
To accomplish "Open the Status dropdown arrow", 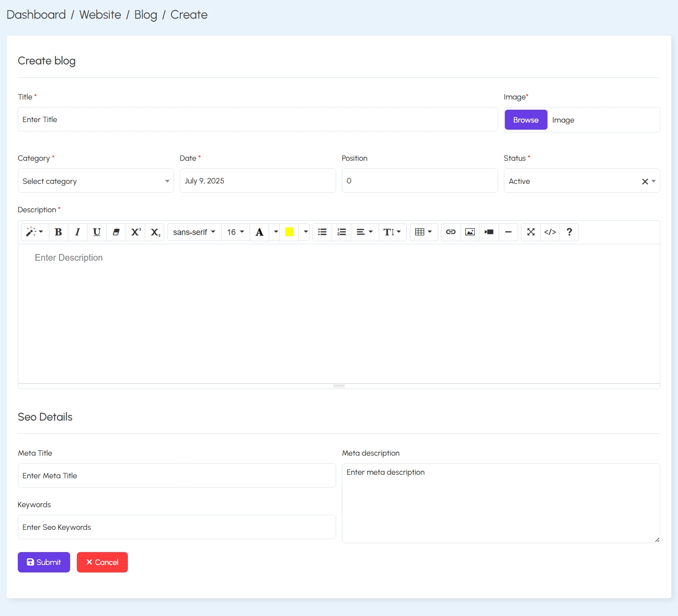I will click(x=654, y=181).
